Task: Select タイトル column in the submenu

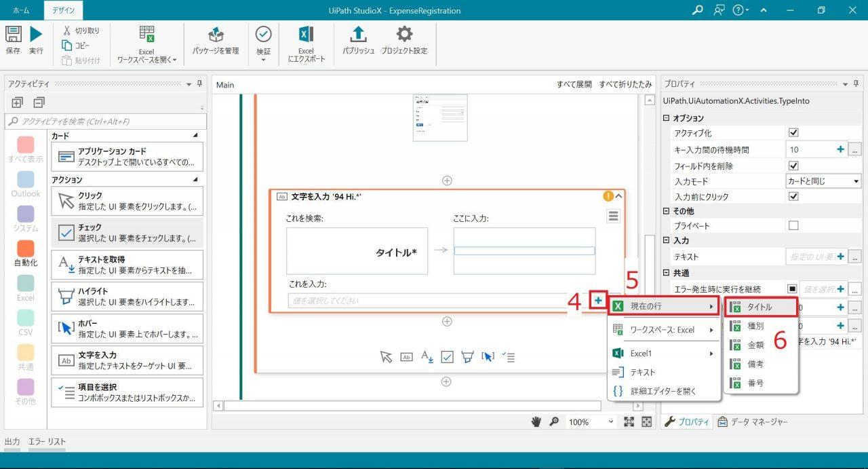Action: [x=760, y=307]
